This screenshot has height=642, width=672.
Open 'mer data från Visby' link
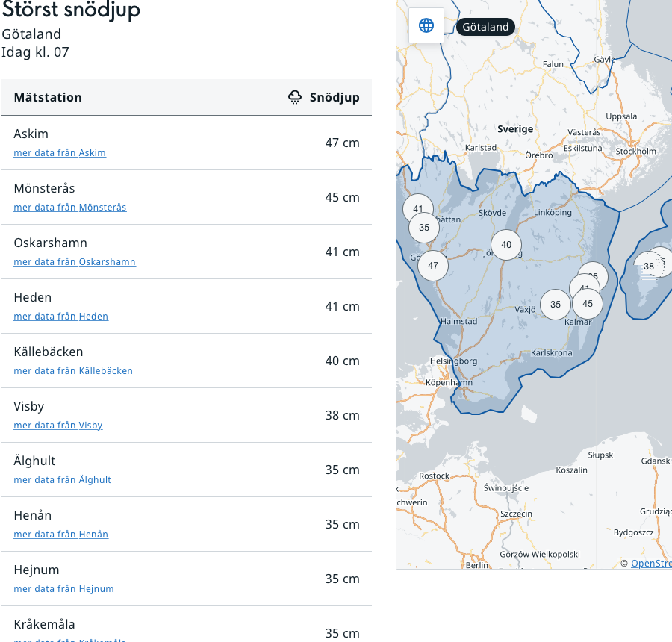click(58, 426)
